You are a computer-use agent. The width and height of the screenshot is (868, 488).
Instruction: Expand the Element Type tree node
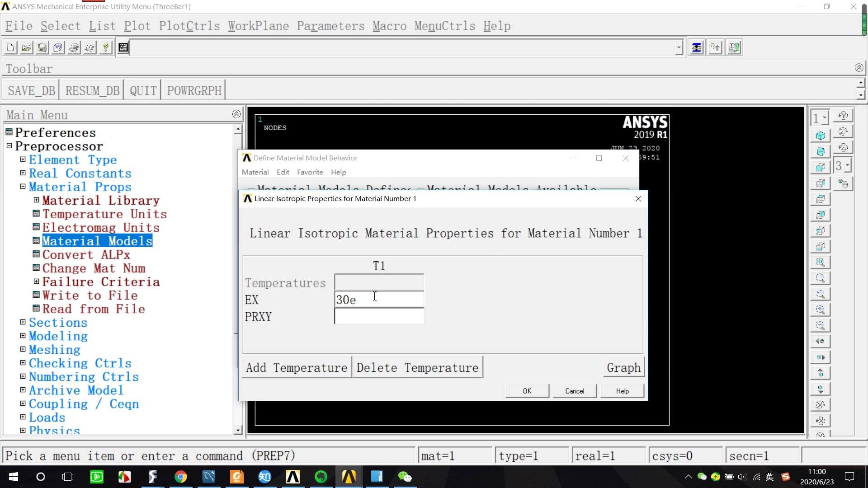point(23,159)
